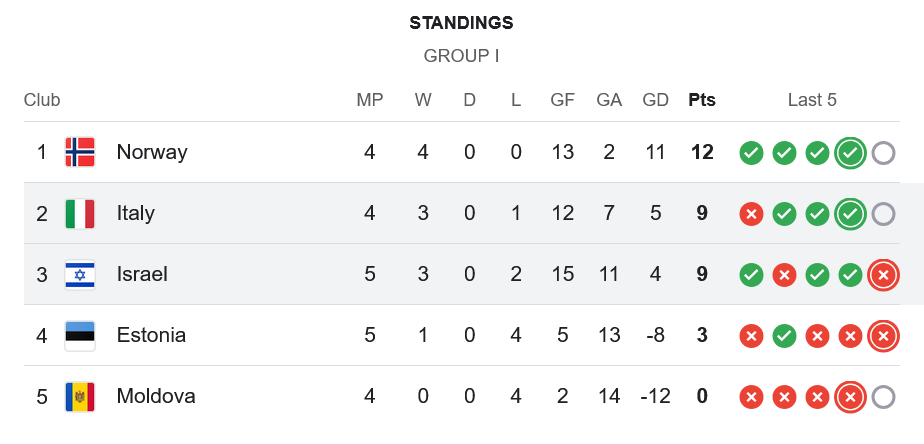Click the Estonia team name
The height and width of the screenshot is (444, 924).
click(151, 335)
